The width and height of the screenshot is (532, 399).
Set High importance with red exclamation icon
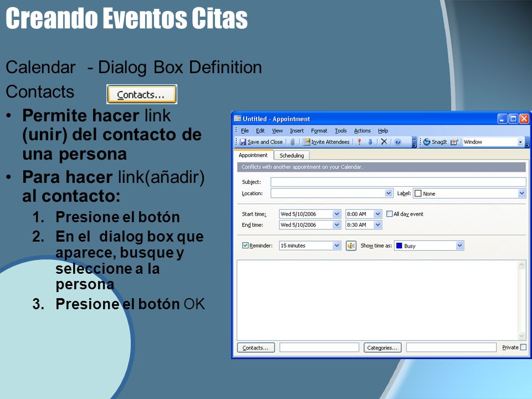tap(359, 142)
